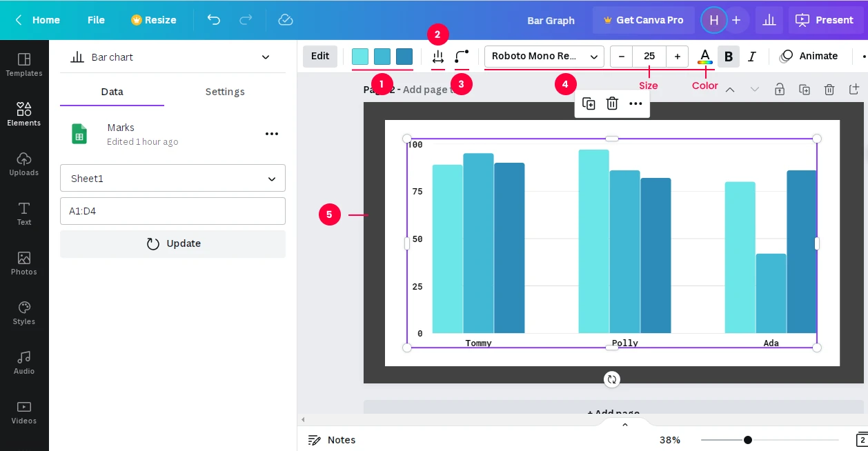Image resolution: width=868 pixels, height=451 pixels.
Task: Click the Get Canva Pro button
Action: pyautogui.click(x=643, y=20)
